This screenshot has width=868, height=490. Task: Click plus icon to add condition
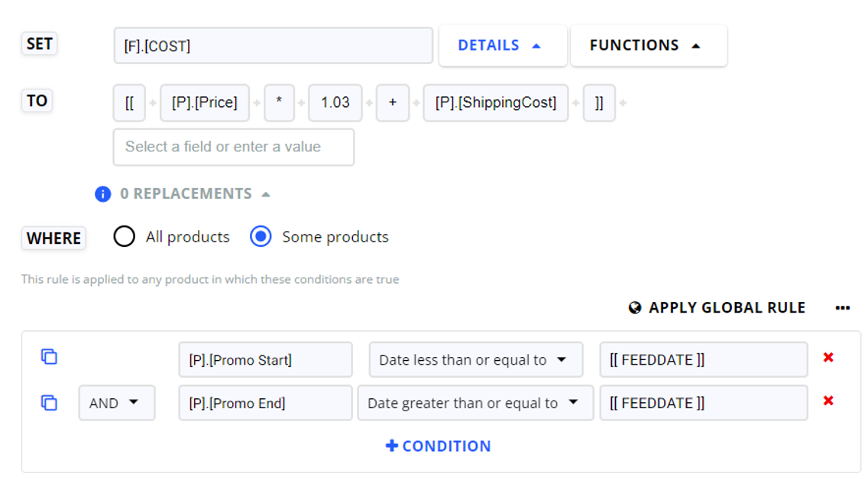coord(391,446)
